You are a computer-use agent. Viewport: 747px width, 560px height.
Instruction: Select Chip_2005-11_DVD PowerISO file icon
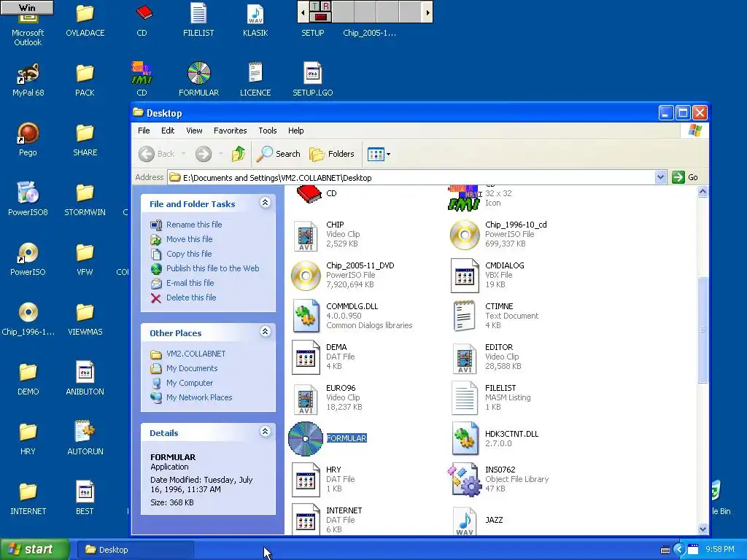click(306, 275)
